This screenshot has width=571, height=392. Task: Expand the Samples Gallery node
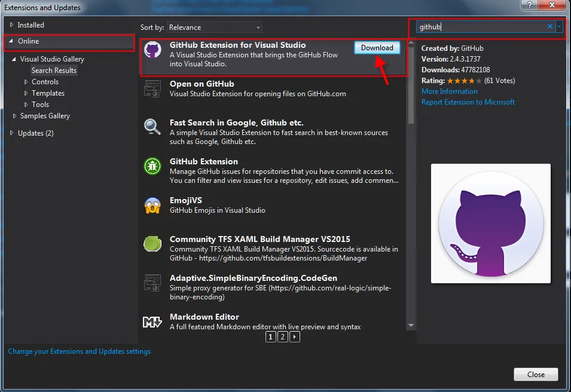tap(14, 116)
